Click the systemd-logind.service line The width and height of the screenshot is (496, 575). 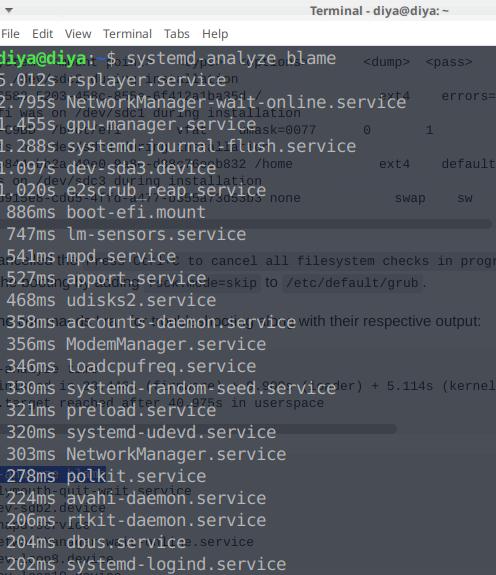coord(146,564)
